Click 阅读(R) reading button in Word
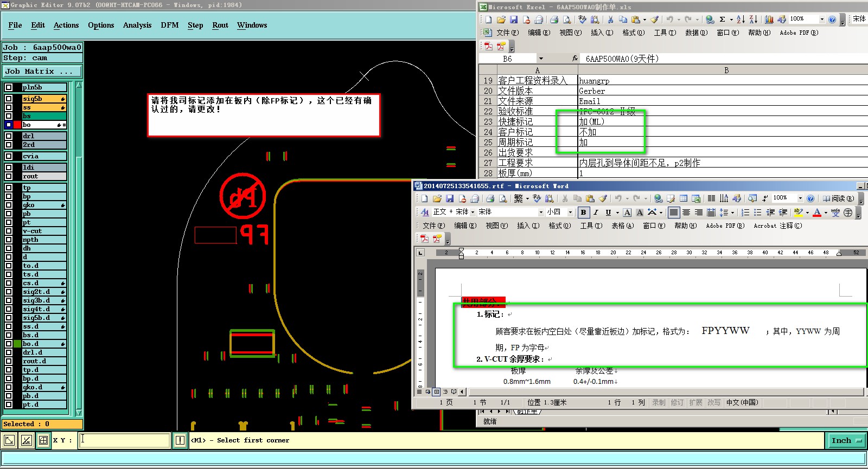 (838, 198)
